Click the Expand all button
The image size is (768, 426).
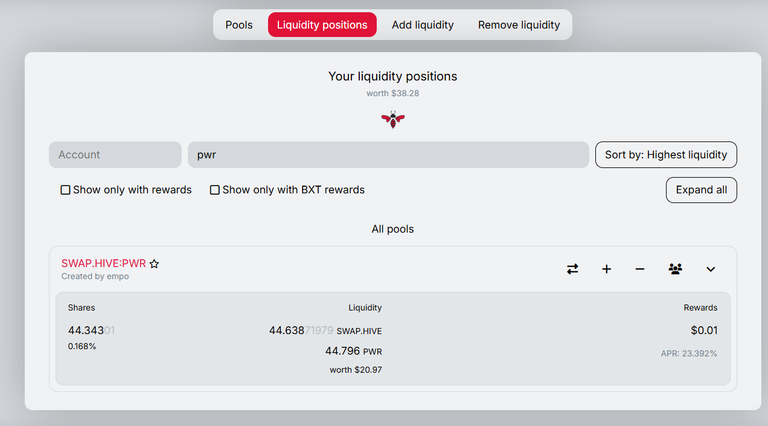point(701,190)
